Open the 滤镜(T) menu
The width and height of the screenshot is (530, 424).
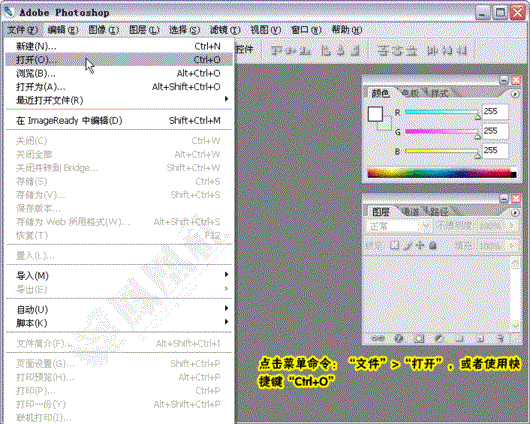[225, 30]
